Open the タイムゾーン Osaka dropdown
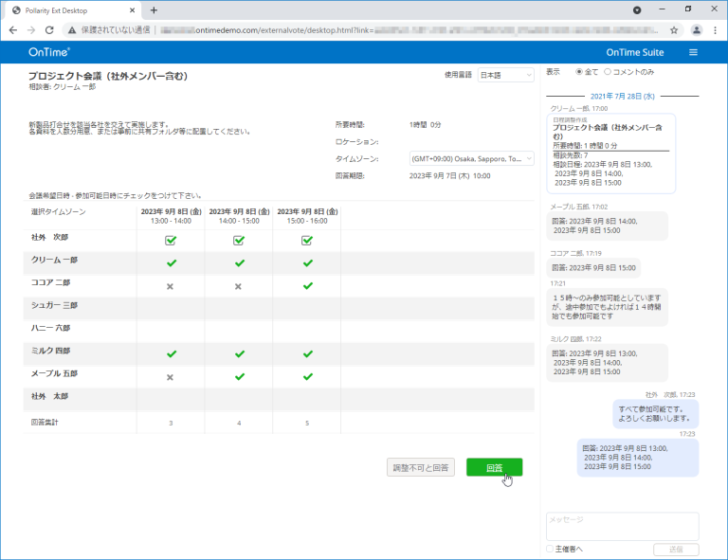Image resolution: width=728 pixels, height=560 pixels. tap(471, 158)
